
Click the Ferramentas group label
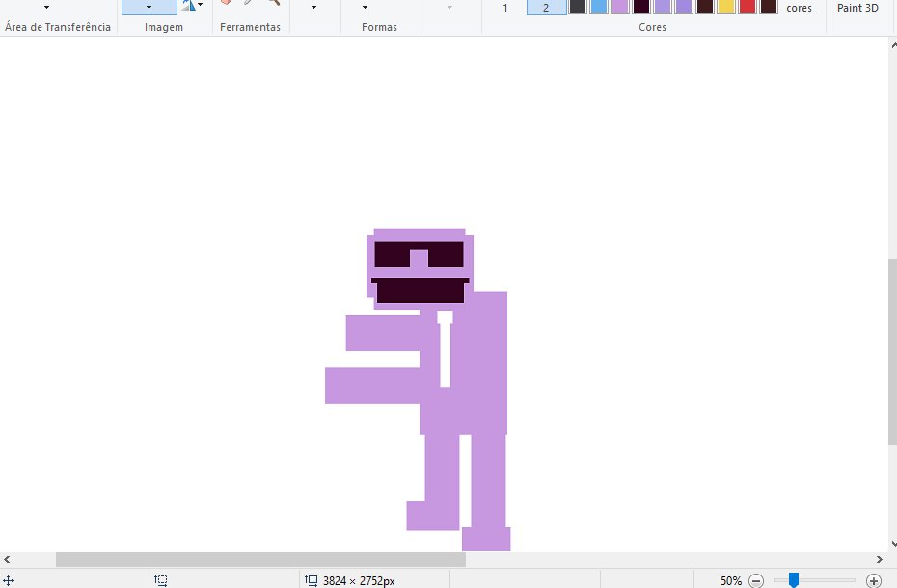(x=250, y=27)
